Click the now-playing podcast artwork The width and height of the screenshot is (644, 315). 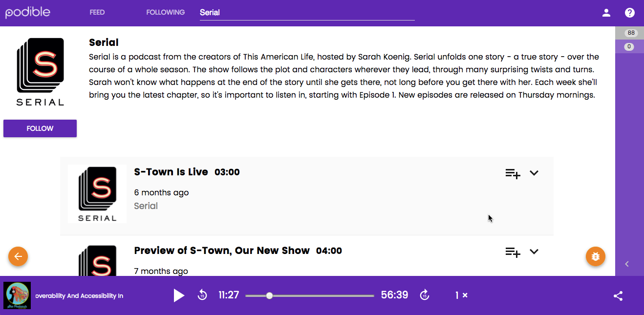click(17, 295)
